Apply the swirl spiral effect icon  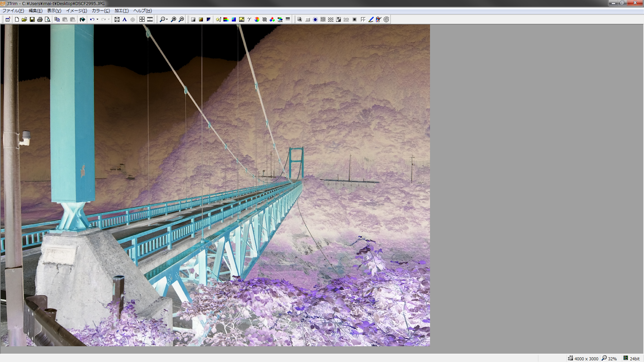[386, 19]
